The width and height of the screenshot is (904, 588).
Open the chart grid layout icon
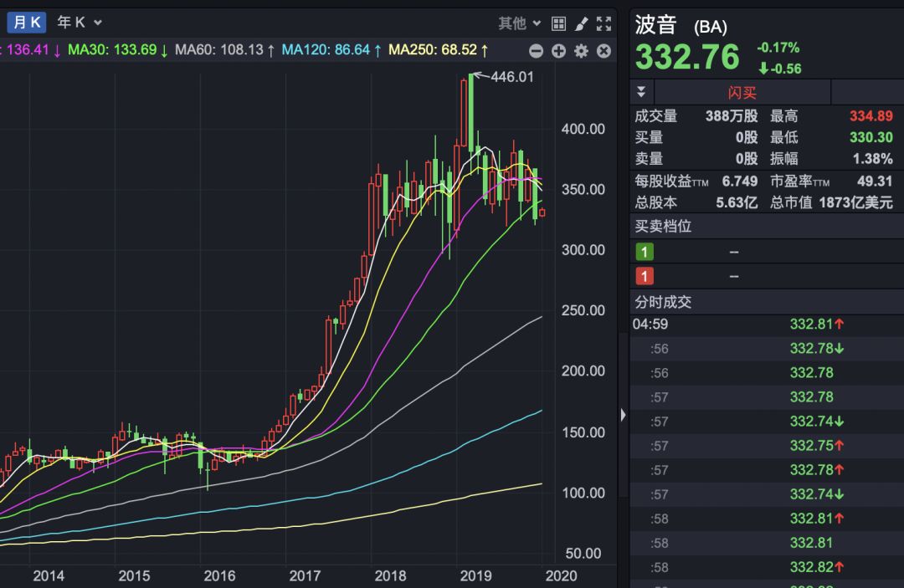pos(559,23)
